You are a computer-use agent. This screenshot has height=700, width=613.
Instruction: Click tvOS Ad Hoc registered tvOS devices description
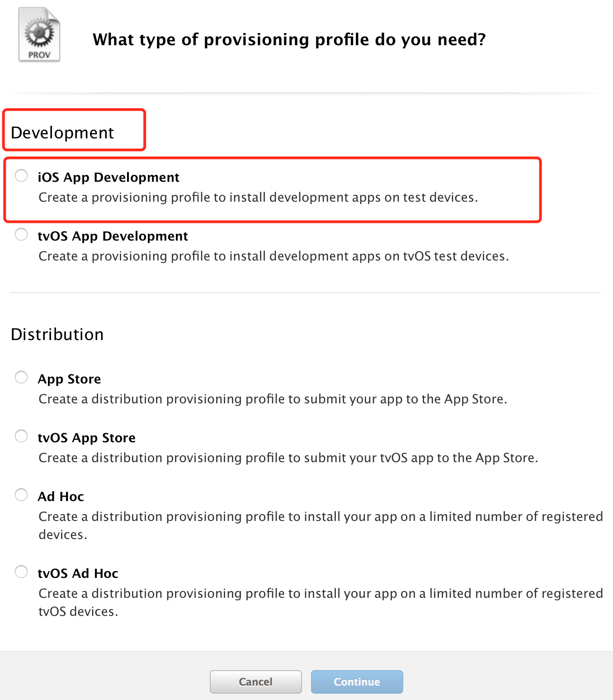tap(321, 602)
